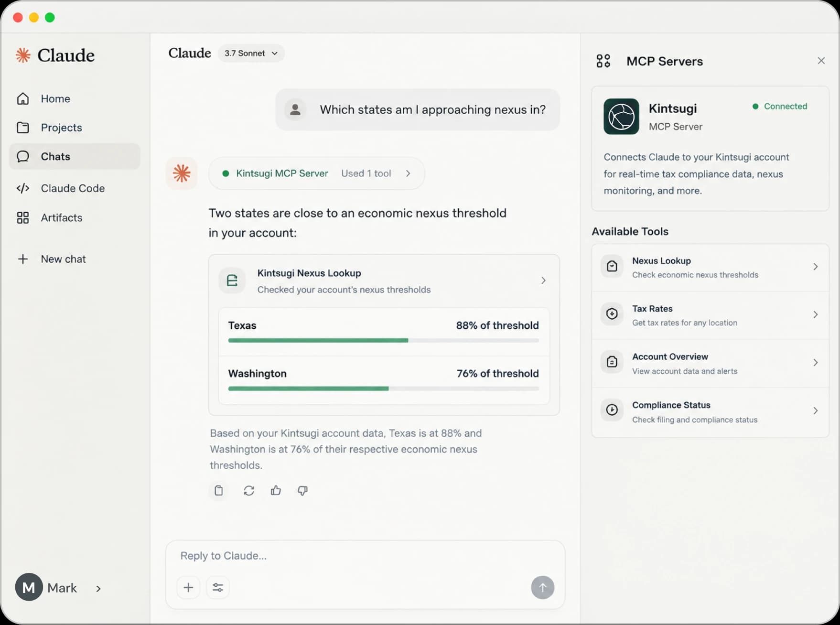Open the 3.7 Sonnet model dropdown
This screenshot has width=840, height=625.
click(251, 53)
